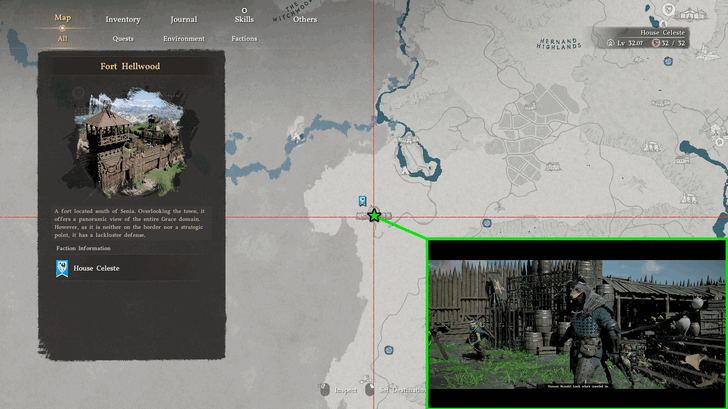Screen dimensions: 728x409
Task: Click the round icon beside 32 / 32
Action: click(x=656, y=43)
